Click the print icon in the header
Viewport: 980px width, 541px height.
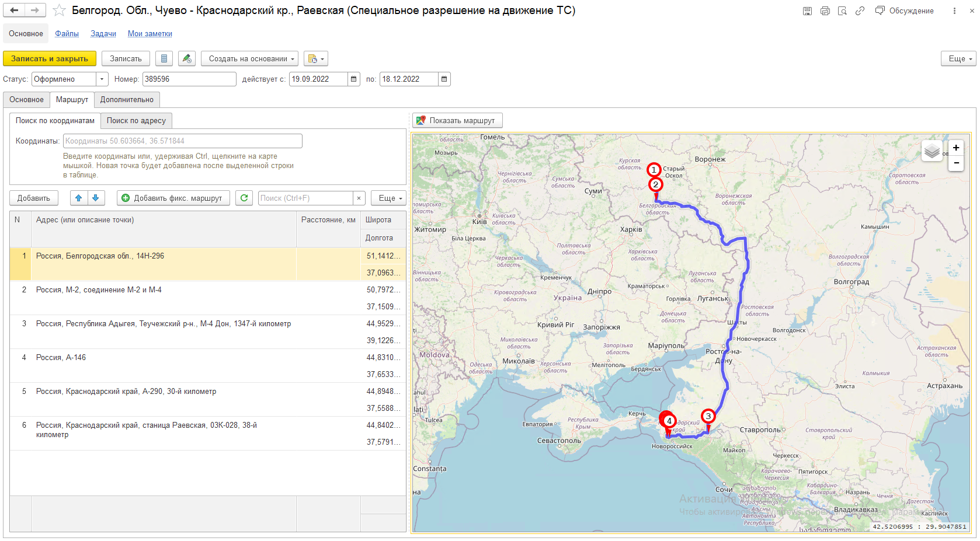pyautogui.click(x=825, y=11)
